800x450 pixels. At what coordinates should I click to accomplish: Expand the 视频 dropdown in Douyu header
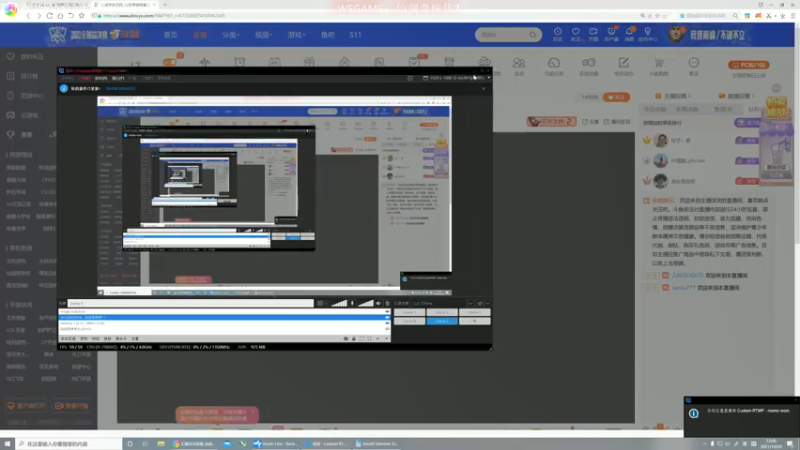coord(264,35)
